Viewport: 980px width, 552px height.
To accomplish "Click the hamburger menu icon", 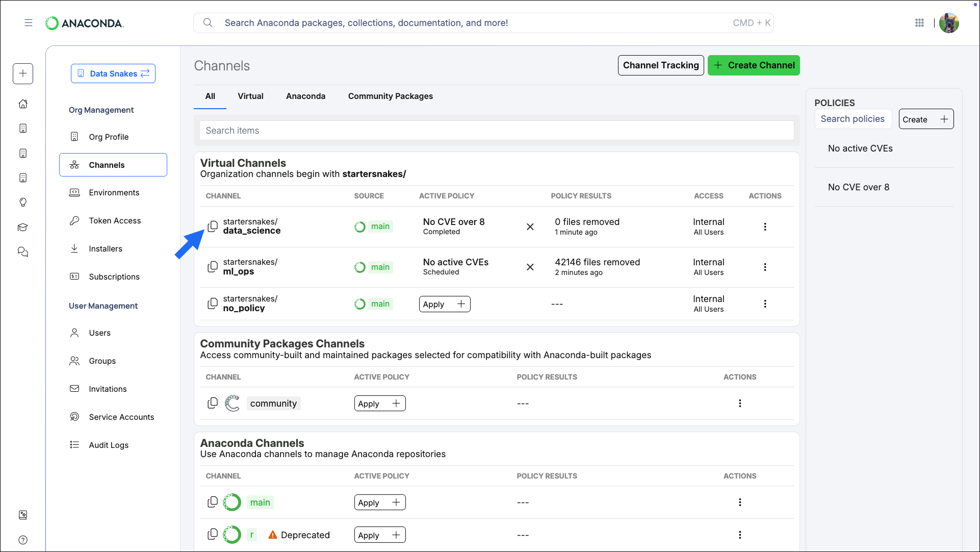I will (29, 23).
